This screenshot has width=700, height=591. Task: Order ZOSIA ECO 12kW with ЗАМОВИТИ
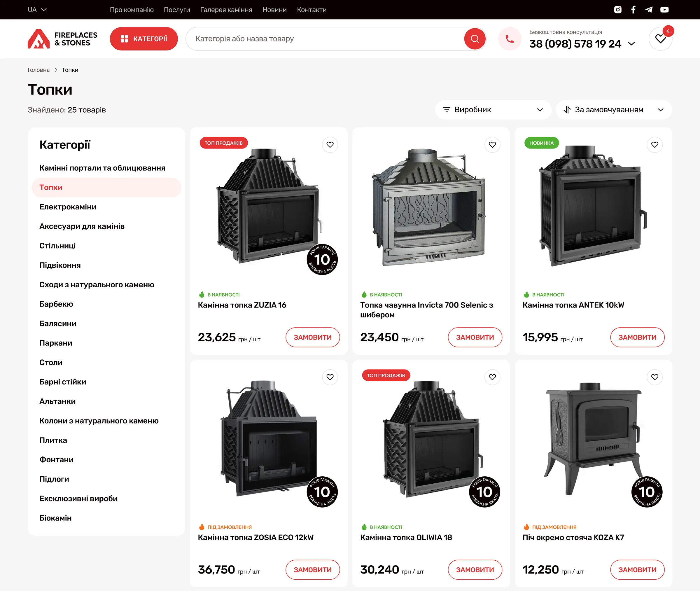[x=312, y=570]
